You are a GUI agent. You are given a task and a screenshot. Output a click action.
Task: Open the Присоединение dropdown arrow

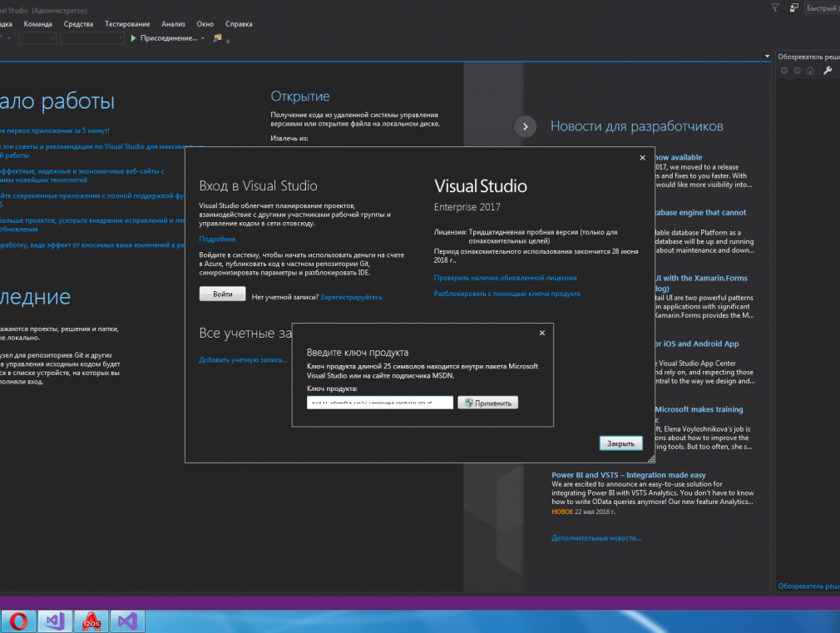point(202,38)
